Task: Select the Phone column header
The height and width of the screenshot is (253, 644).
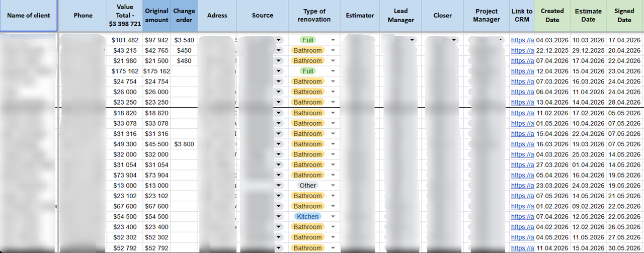Action: [83, 16]
